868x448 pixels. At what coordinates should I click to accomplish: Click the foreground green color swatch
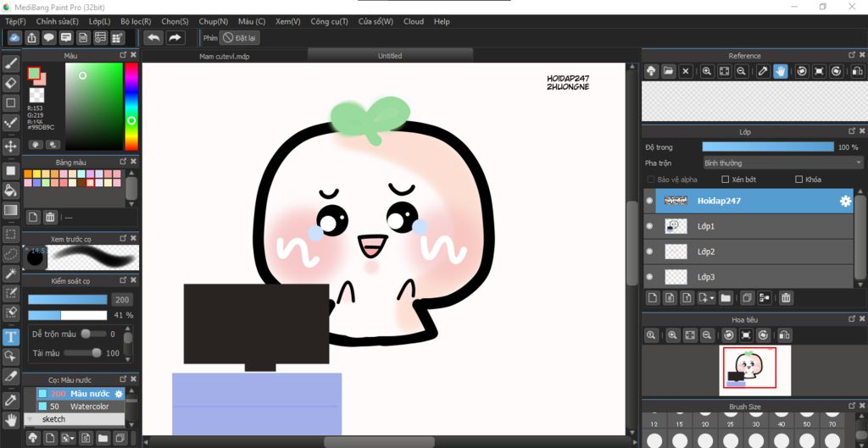(x=34, y=73)
